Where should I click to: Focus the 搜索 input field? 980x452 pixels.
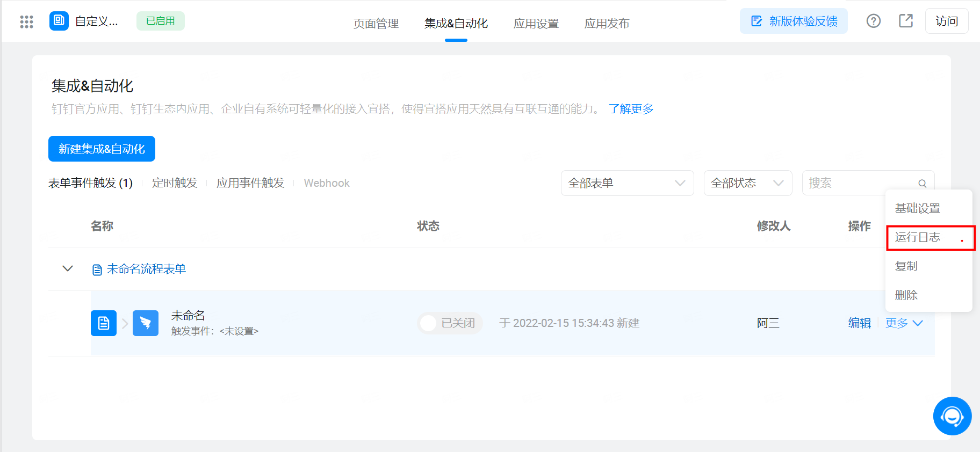click(860, 183)
